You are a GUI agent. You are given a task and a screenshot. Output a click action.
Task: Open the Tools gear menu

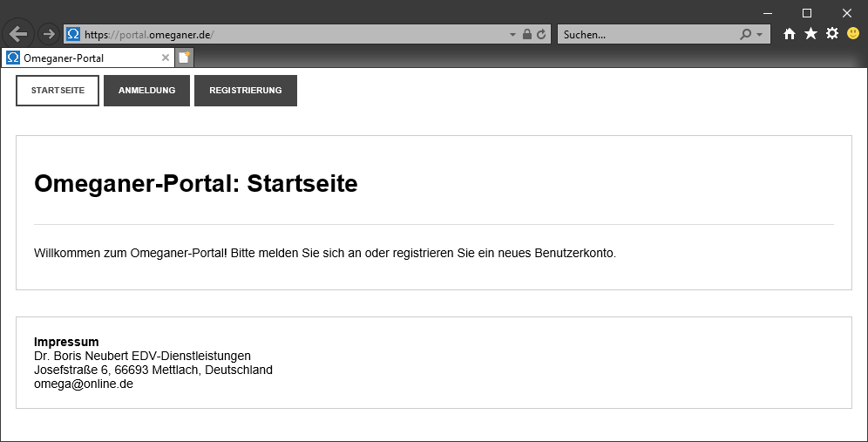point(831,34)
